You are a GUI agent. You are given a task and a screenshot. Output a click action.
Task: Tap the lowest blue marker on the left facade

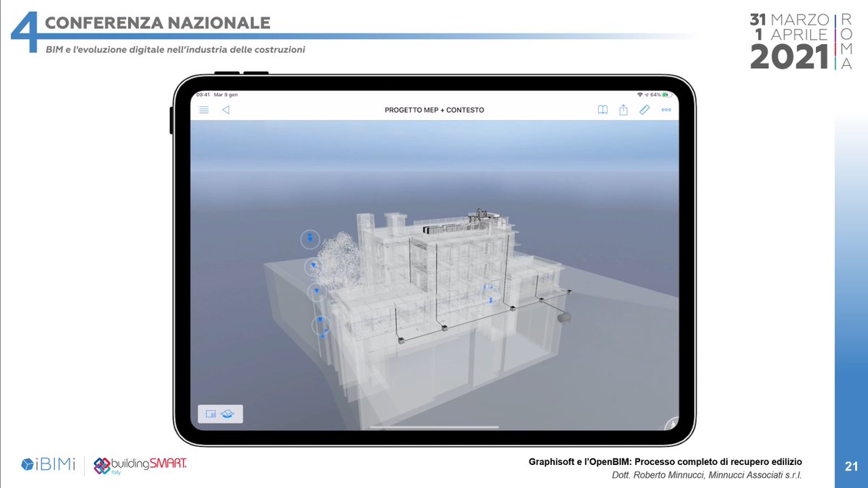[321, 326]
